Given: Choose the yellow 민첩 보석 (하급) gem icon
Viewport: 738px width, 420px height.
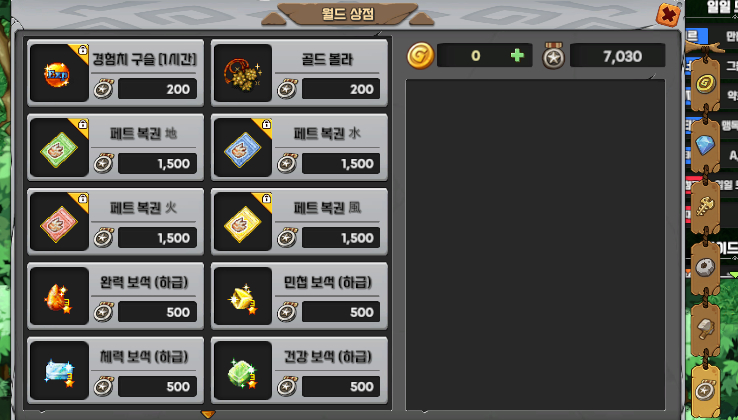Looking at the screenshot, I should pos(243,296).
